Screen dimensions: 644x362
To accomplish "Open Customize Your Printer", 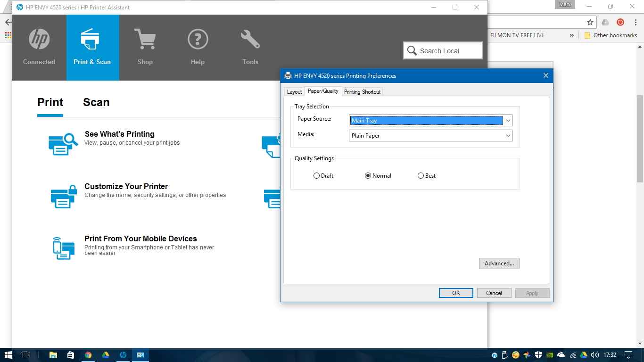I will 126,186.
